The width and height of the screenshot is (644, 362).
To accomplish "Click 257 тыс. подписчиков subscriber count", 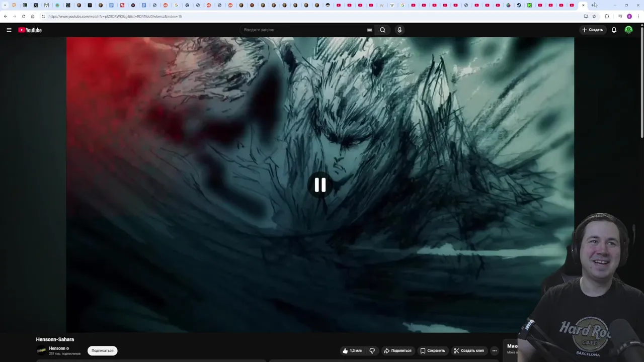I will pos(64,354).
